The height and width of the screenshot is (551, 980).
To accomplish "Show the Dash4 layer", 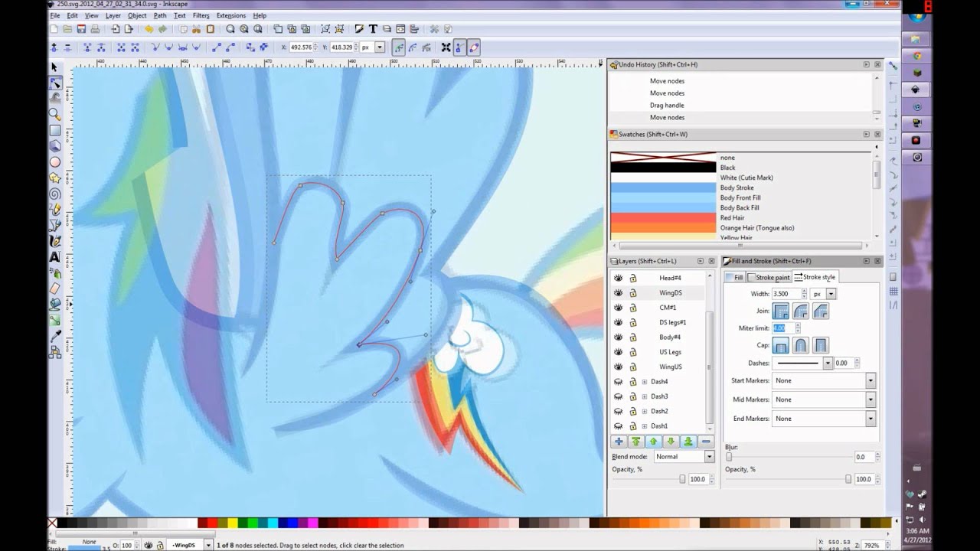I will tap(619, 381).
